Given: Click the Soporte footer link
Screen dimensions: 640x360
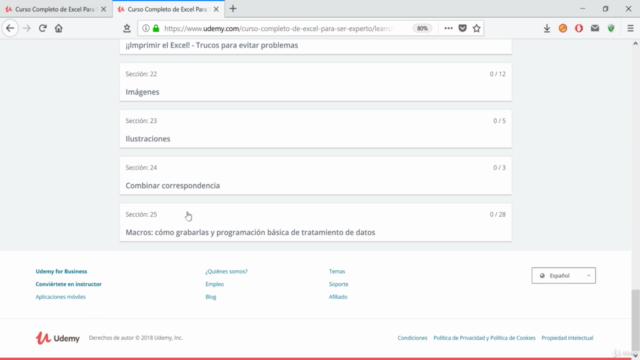Looking at the screenshot, I should click(339, 284).
